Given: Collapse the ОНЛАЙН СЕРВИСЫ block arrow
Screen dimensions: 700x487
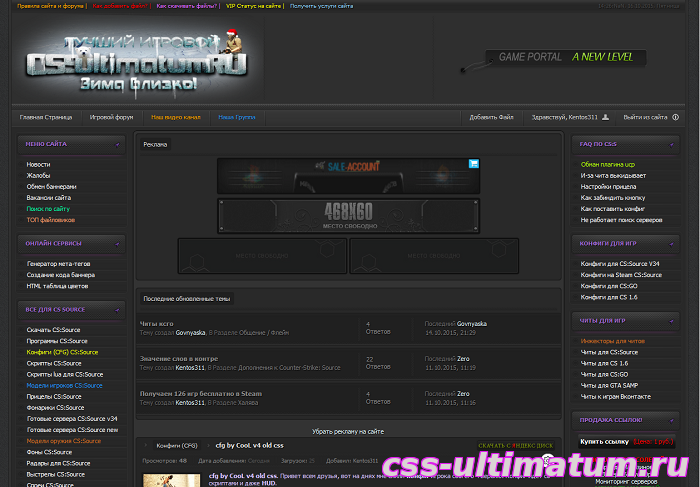Looking at the screenshot, I should [117, 244].
